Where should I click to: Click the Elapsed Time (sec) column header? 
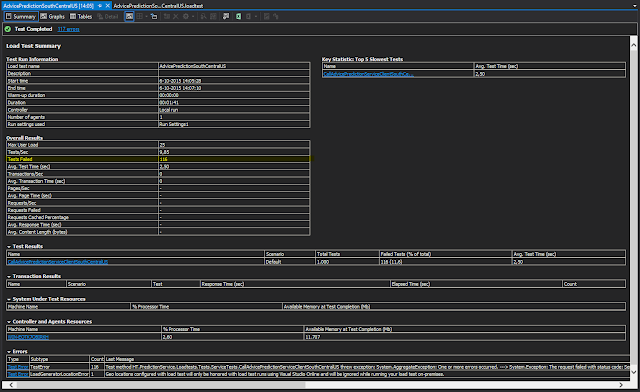click(x=476, y=284)
